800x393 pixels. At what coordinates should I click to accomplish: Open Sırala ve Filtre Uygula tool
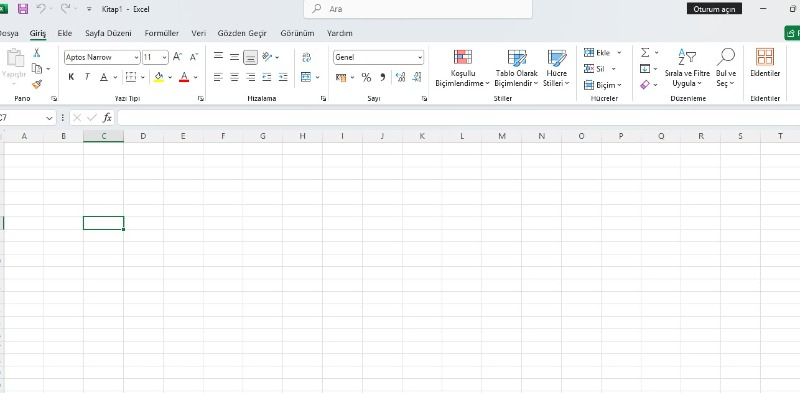687,68
